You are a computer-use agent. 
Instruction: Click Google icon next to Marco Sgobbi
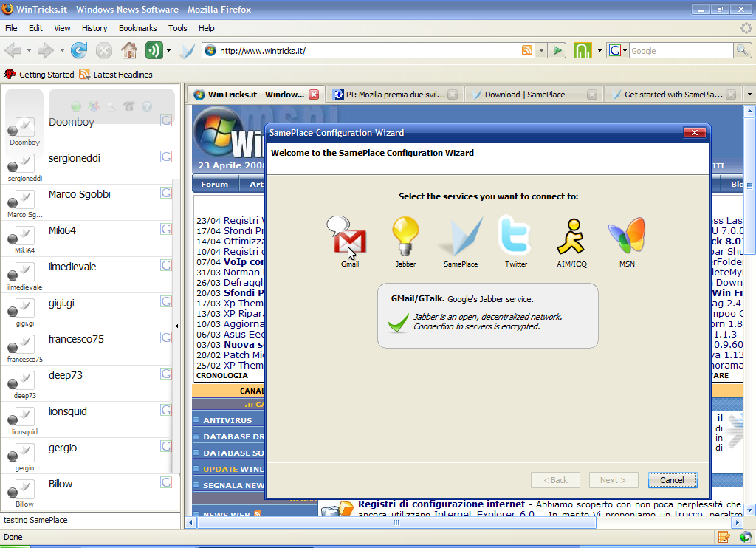coord(166,193)
